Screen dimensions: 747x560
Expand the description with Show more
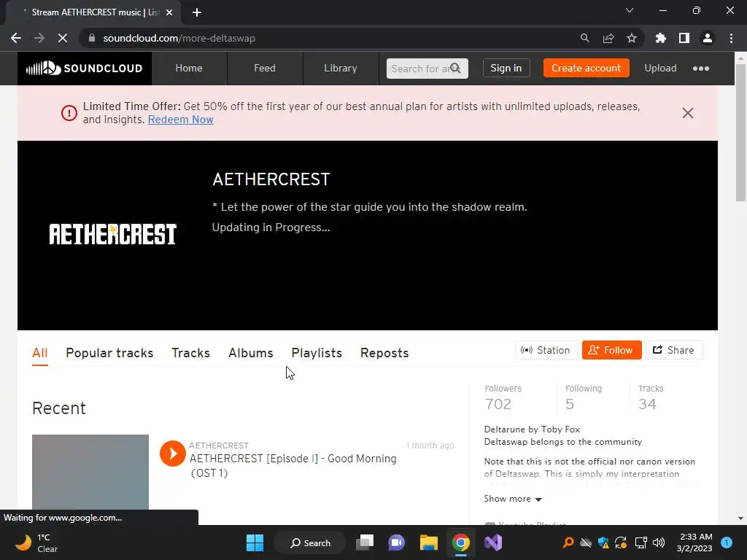coord(513,499)
